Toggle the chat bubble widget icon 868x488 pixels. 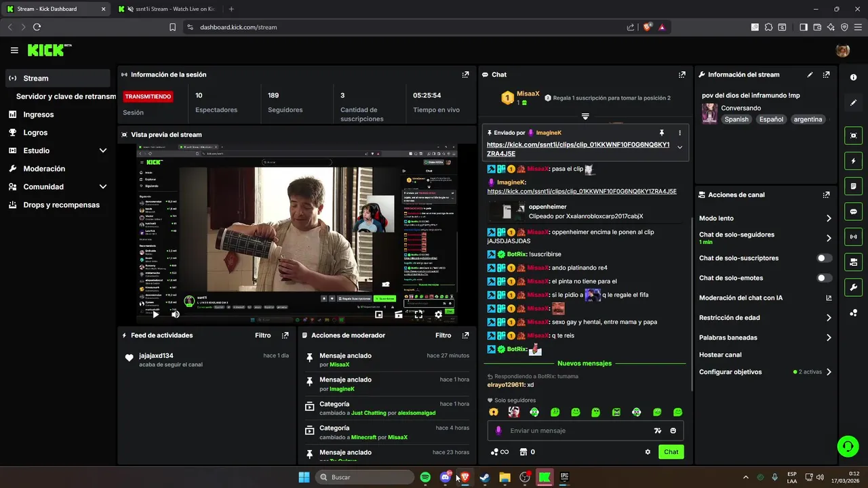pyautogui.click(x=854, y=211)
